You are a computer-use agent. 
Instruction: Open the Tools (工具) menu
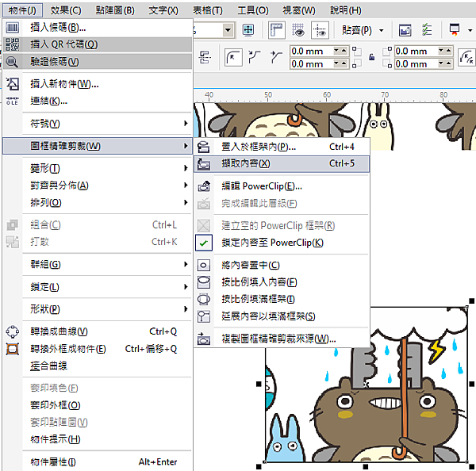tap(253, 10)
